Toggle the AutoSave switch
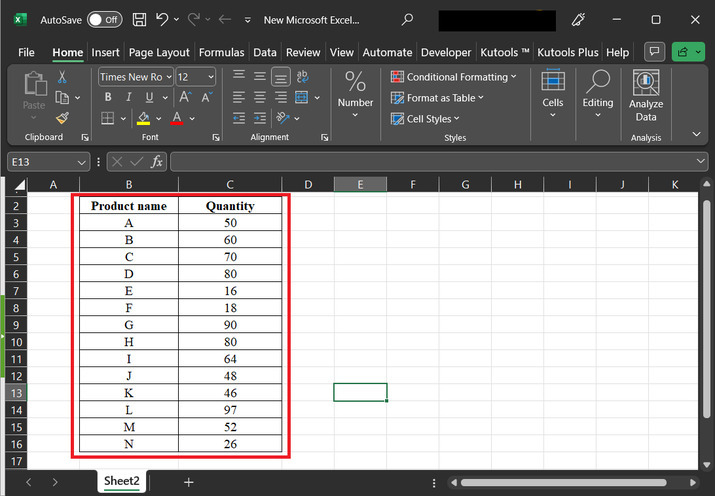 coord(104,19)
